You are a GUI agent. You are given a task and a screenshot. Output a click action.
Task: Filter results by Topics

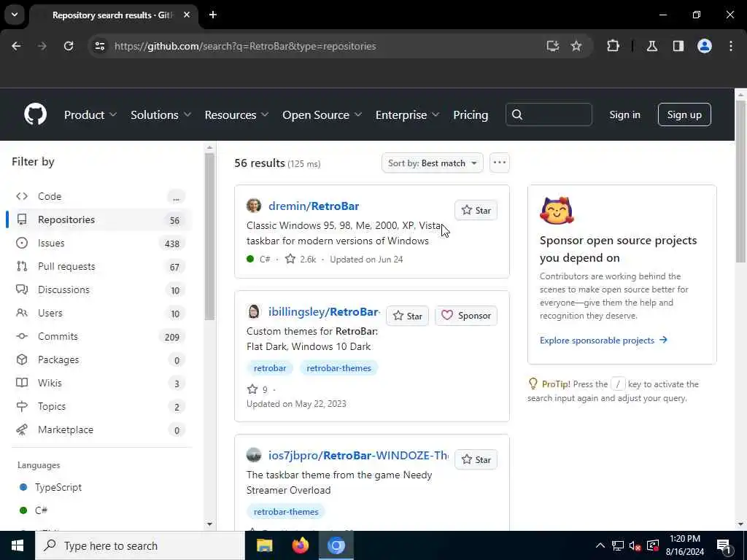(100, 406)
